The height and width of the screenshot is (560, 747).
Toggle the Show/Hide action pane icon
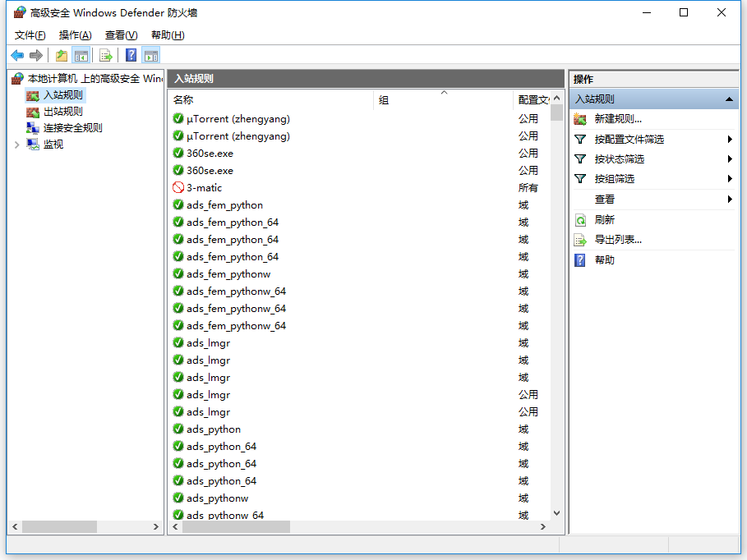click(151, 56)
